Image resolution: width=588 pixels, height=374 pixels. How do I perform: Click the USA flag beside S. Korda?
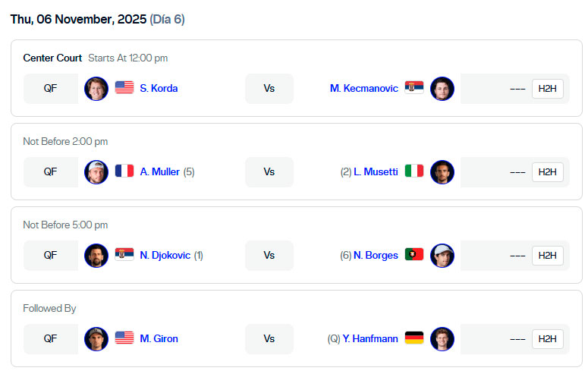(x=124, y=89)
